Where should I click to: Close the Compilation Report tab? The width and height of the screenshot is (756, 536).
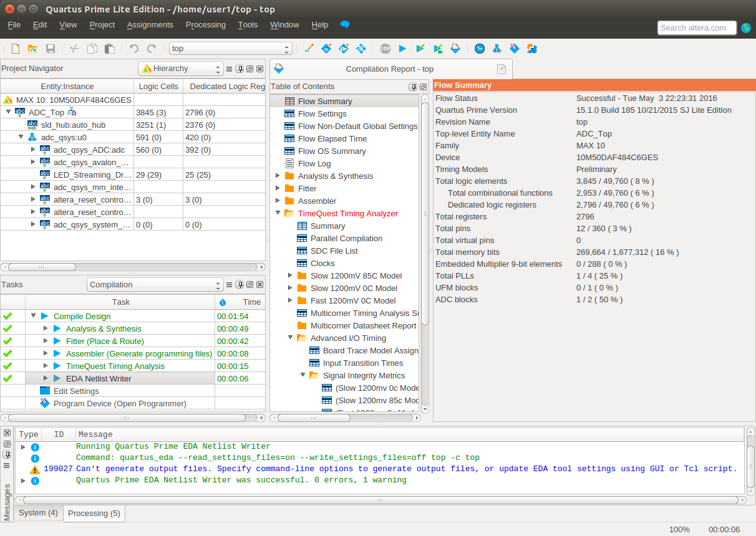coord(502,69)
